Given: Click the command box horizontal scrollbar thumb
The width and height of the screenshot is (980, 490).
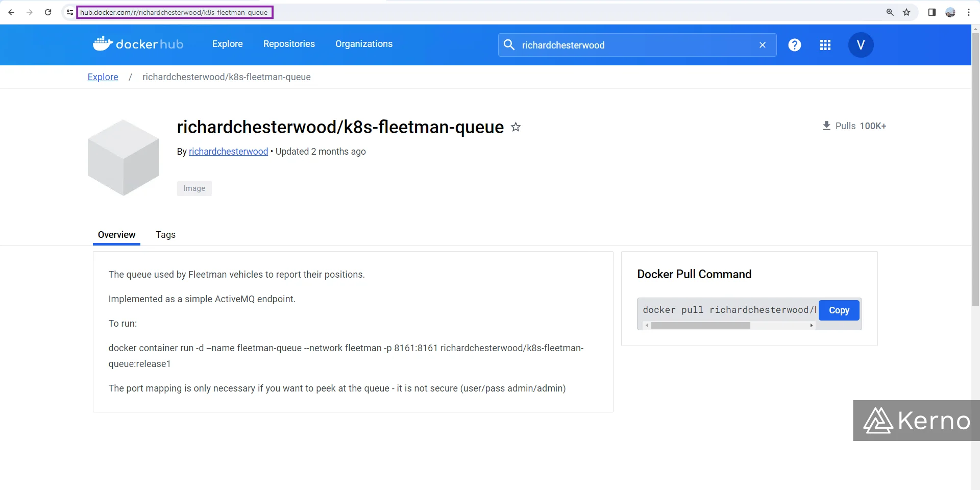Looking at the screenshot, I should pos(700,325).
